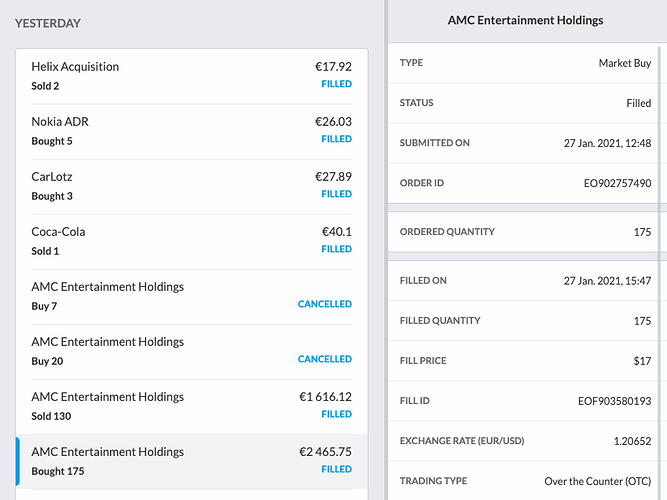Image resolution: width=667 pixels, height=500 pixels.
Task: Open the Nokia ADR order row
Action: click(x=191, y=131)
